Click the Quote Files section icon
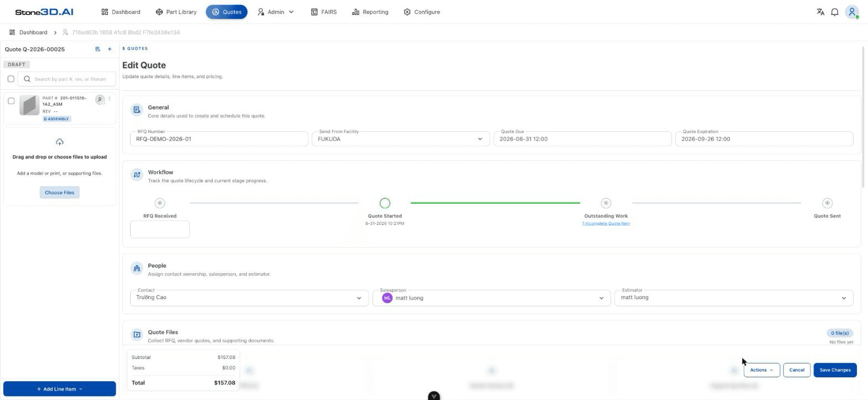This screenshot has width=868, height=400. [x=137, y=335]
